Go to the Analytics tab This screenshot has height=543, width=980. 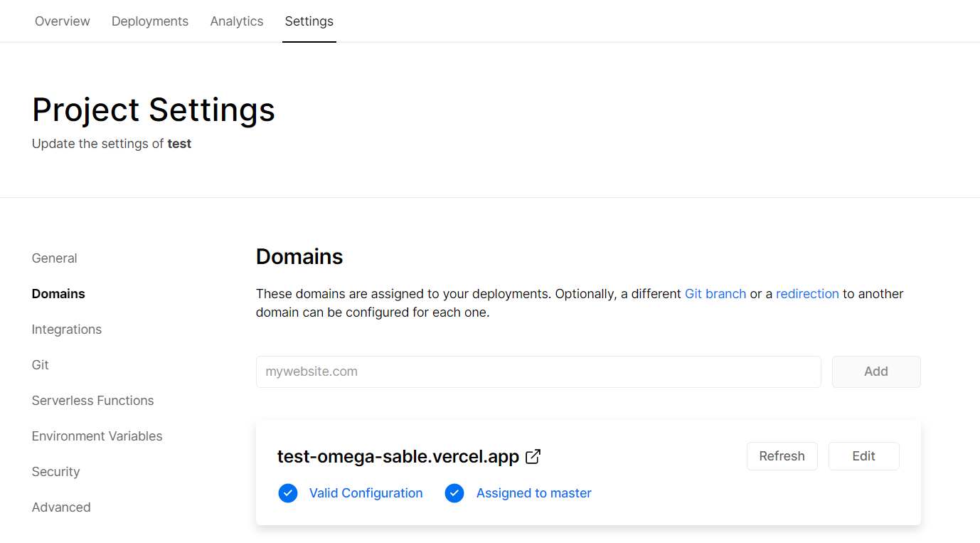[x=237, y=21]
